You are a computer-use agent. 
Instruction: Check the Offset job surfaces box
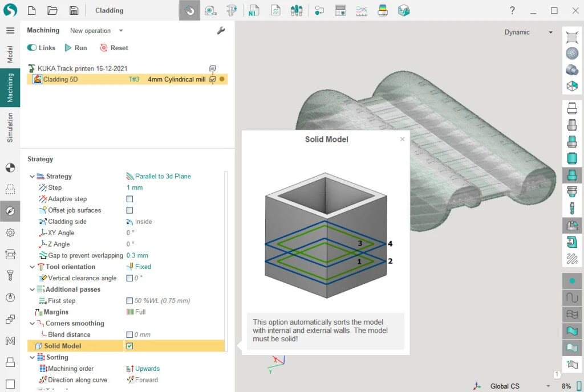click(x=129, y=210)
